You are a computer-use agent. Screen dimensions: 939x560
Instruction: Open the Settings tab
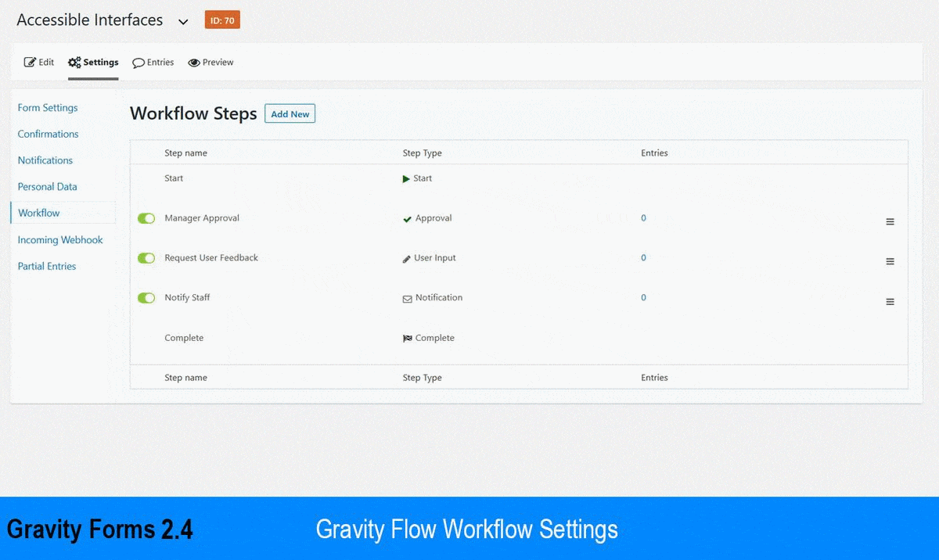93,63
